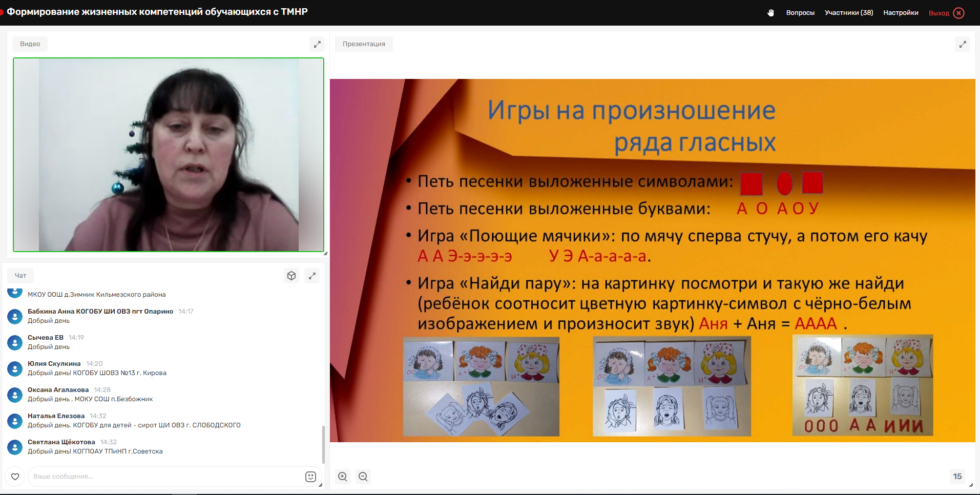Click the presenter video feed
This screenshot has height=495, width=980.
[x=169, y=155]
